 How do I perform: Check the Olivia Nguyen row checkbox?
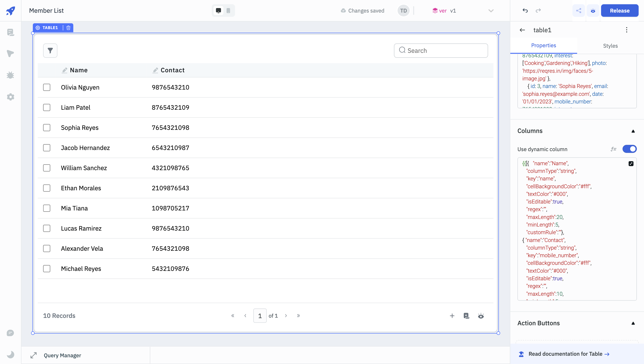[47, 87]
